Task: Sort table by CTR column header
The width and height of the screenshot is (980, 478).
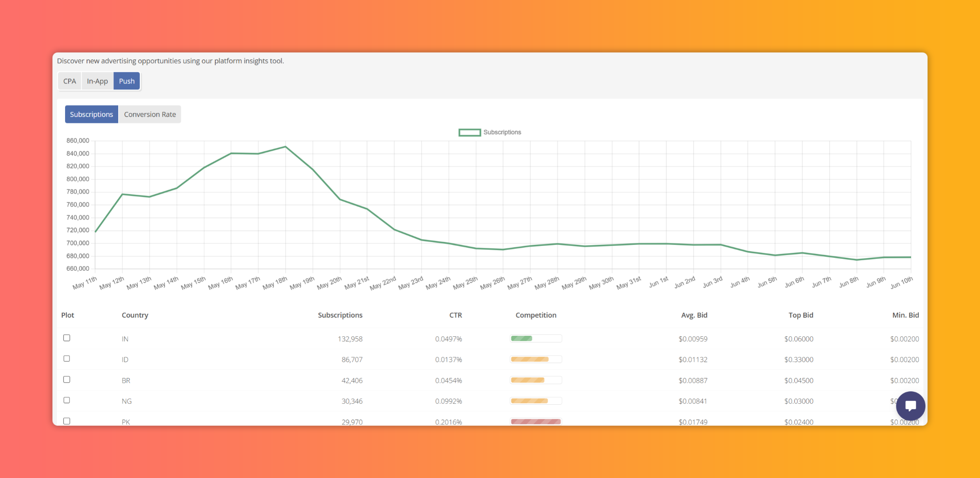Action: click(x=456, y=315)
